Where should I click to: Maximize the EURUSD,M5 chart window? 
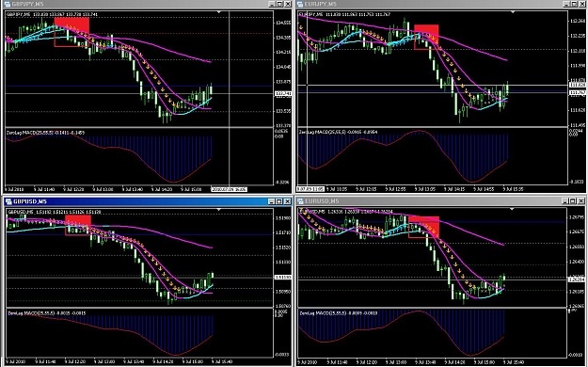point(573,201)
